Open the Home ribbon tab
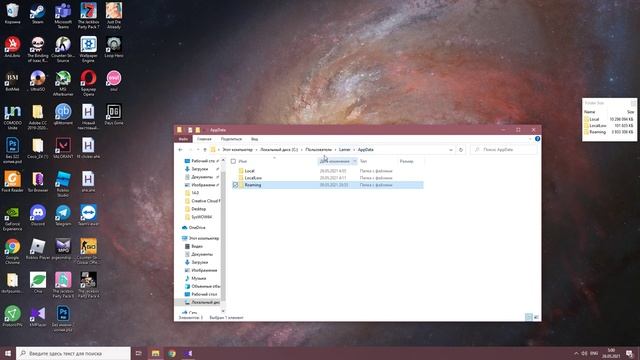This screenshot has height=360, width=640. (204, 139)
